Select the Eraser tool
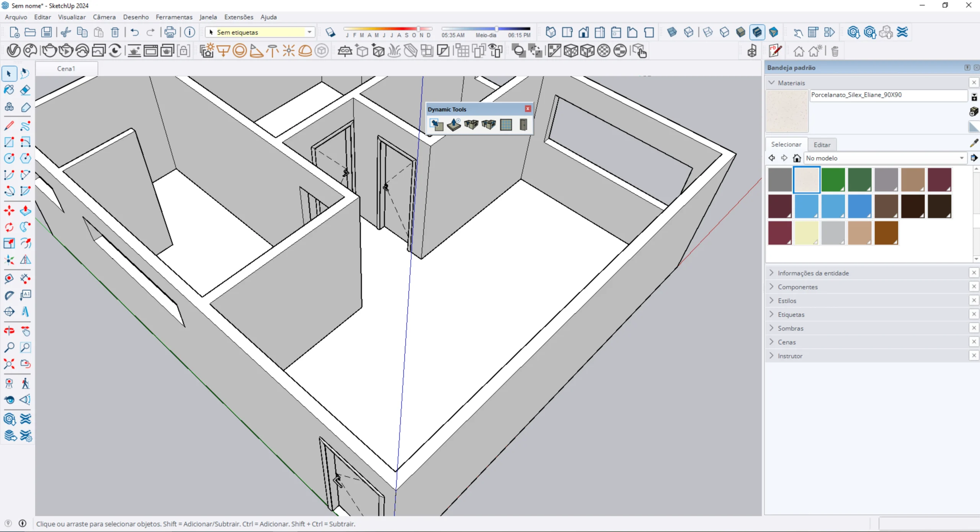Screen dimensions: 980x532 click(25, 90)
